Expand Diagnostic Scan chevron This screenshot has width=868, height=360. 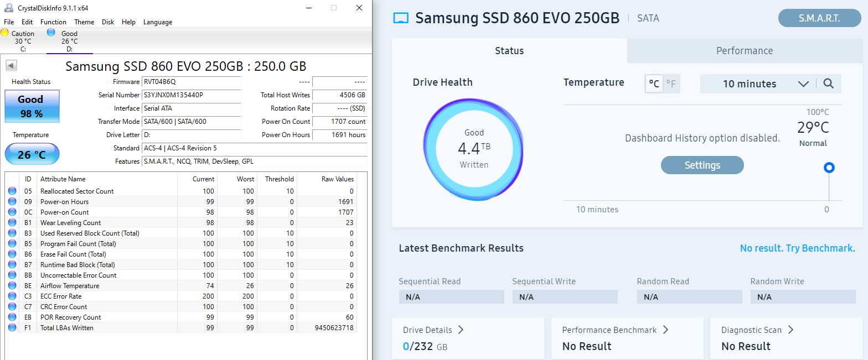pyautogui.click(x=790, y=330)
